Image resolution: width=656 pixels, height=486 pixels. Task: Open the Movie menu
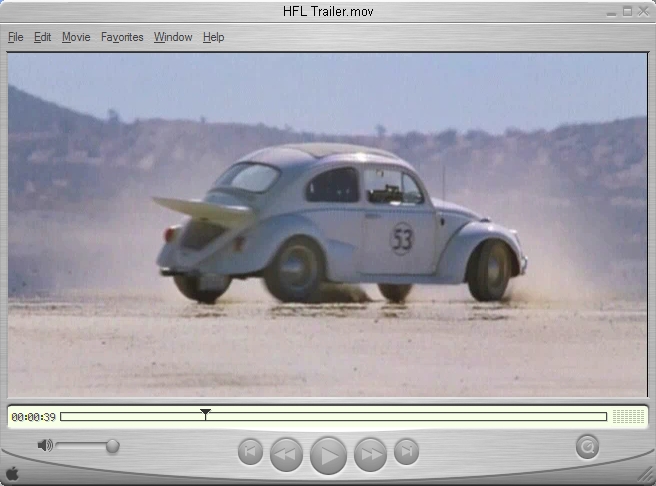(76, 37)
